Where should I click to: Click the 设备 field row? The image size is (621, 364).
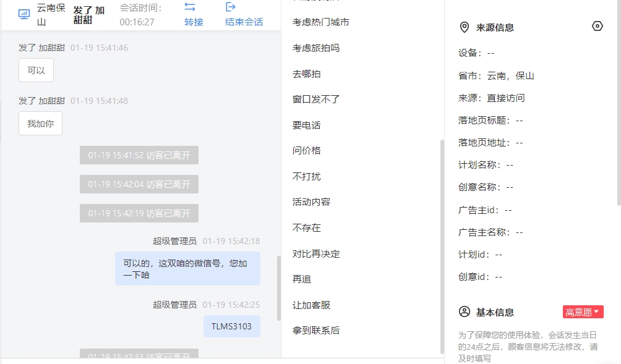tap(476, 53)
